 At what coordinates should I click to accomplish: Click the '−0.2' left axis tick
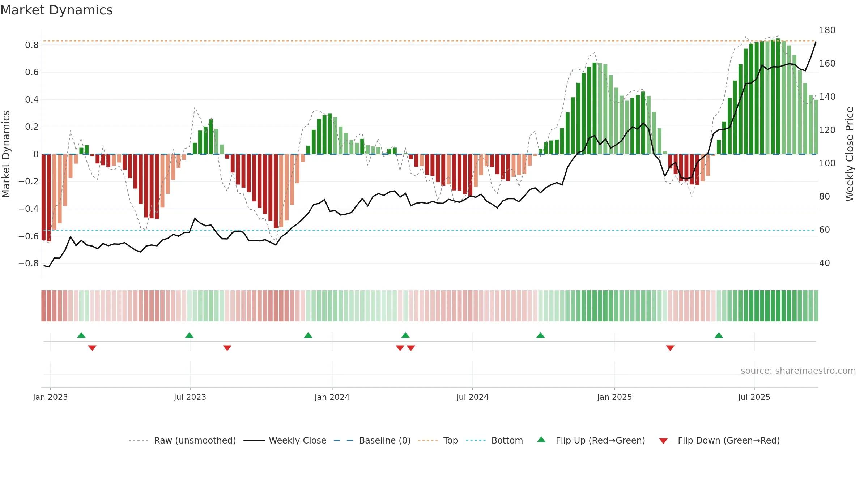click(29, 181)
